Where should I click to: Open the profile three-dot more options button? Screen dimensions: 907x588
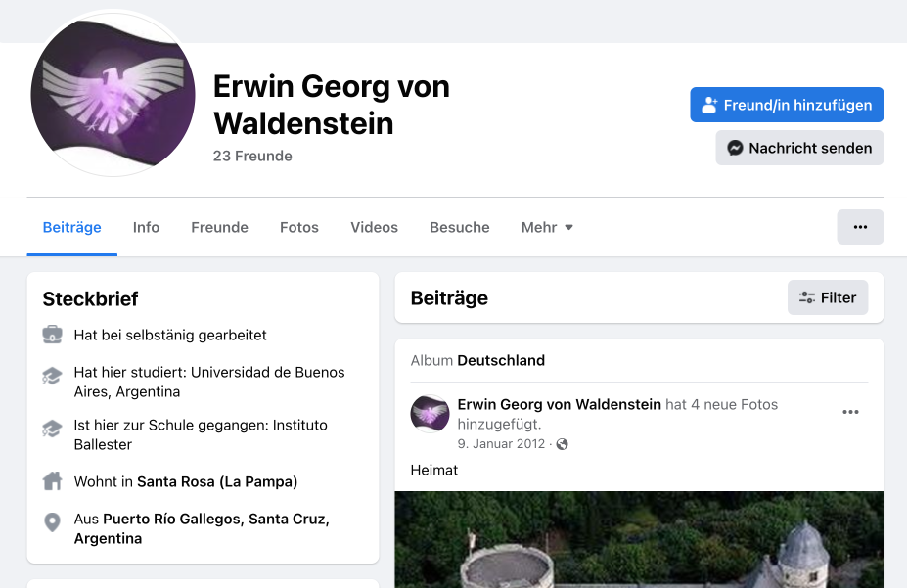click(x=860, y=227)
